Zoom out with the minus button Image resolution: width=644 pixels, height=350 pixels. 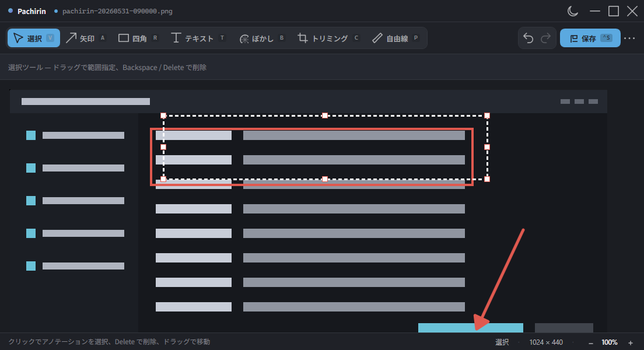tap(591, 342)
